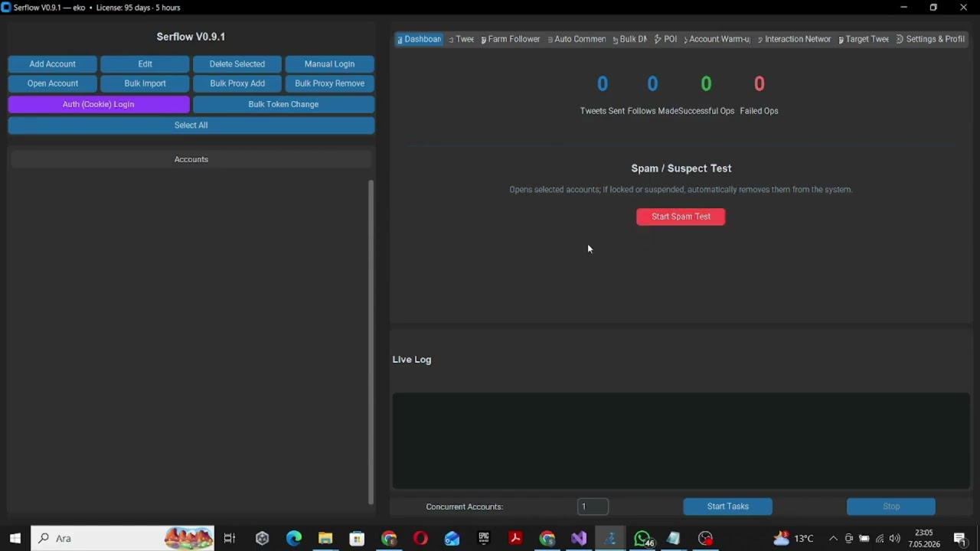Click the Stop button
The width and height of the screenshot is (980, 551).
891,507
